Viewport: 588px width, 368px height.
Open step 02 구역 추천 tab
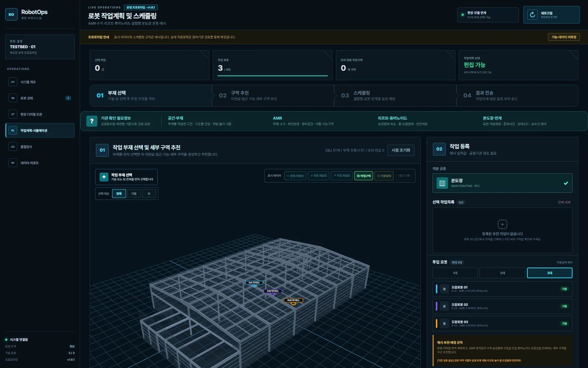[273, 96]
